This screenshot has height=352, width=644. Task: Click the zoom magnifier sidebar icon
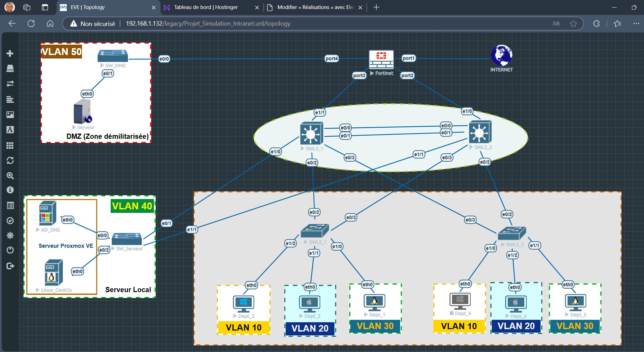click(x=10, y=176)
